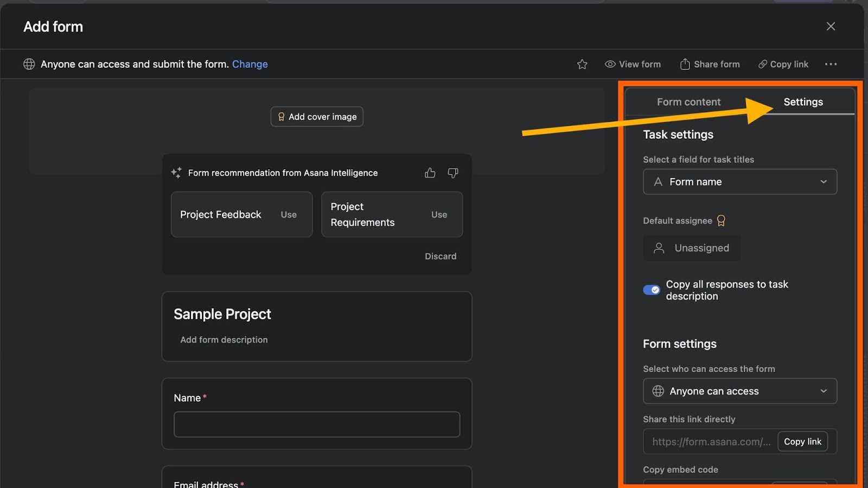Click the thumbs down feedback icon
This screenshot has height=488, width=868.
[453, 173]
